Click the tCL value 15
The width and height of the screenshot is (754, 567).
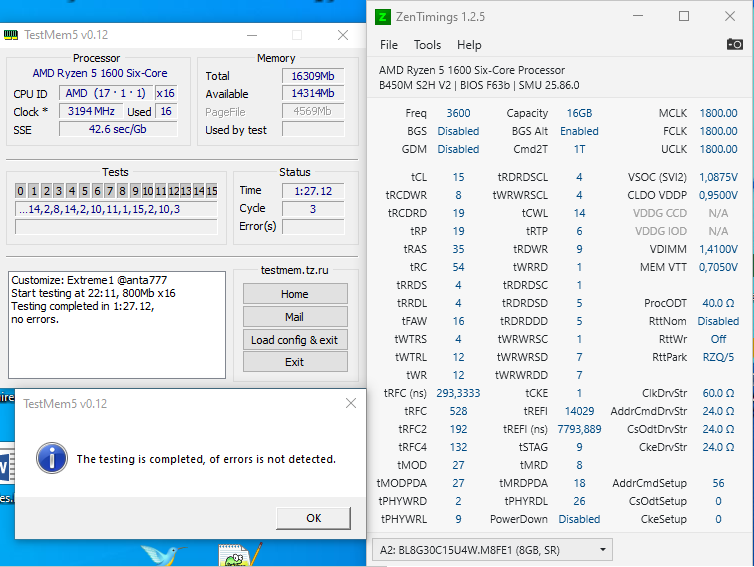coord(458,177)
